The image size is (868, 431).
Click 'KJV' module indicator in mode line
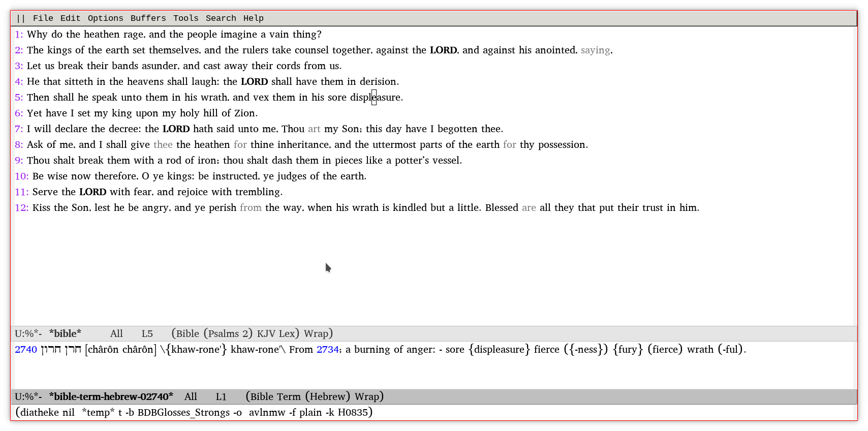(x=266, y=334)
